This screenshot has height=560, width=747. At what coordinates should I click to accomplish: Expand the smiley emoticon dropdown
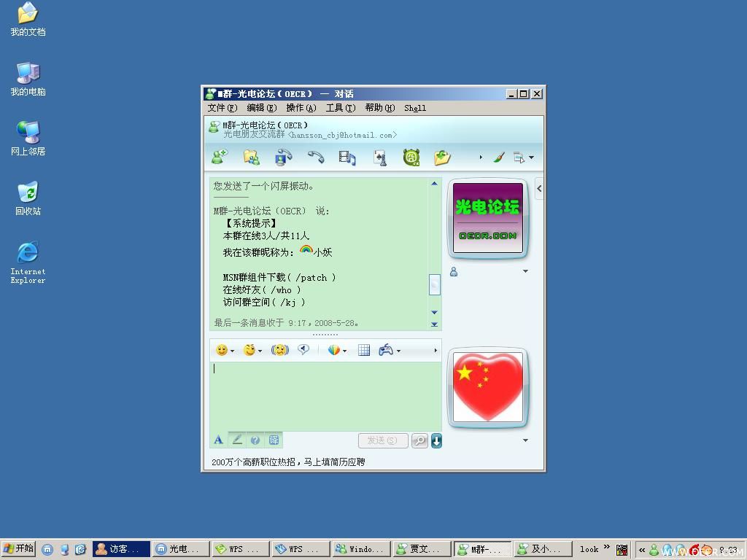(x=233, y=351)
